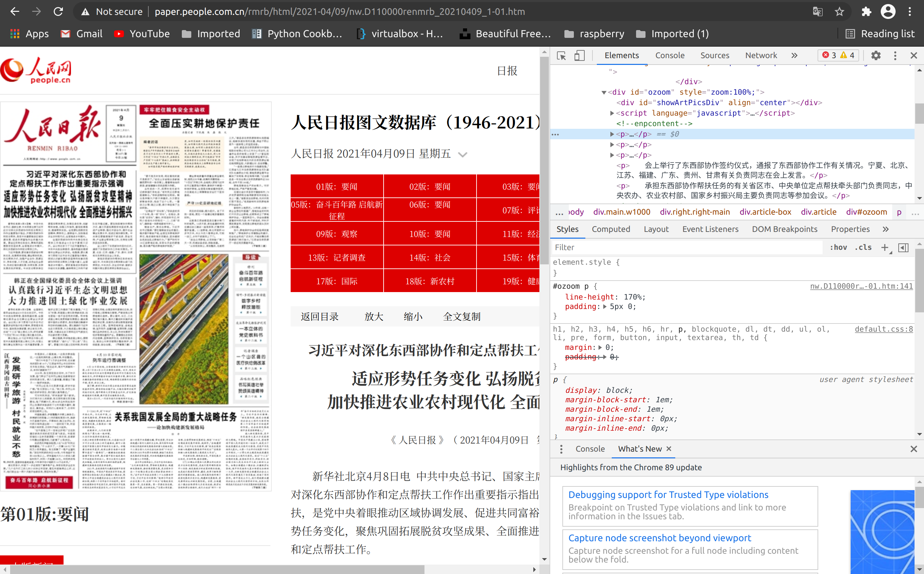Click the browser forward arrow

37,11
